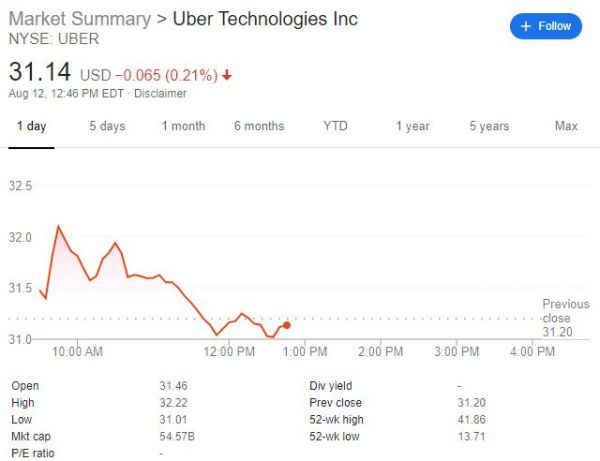Viewport: 600px width, 461px height.
Task: Select the Max range tab
Action: 566,126
